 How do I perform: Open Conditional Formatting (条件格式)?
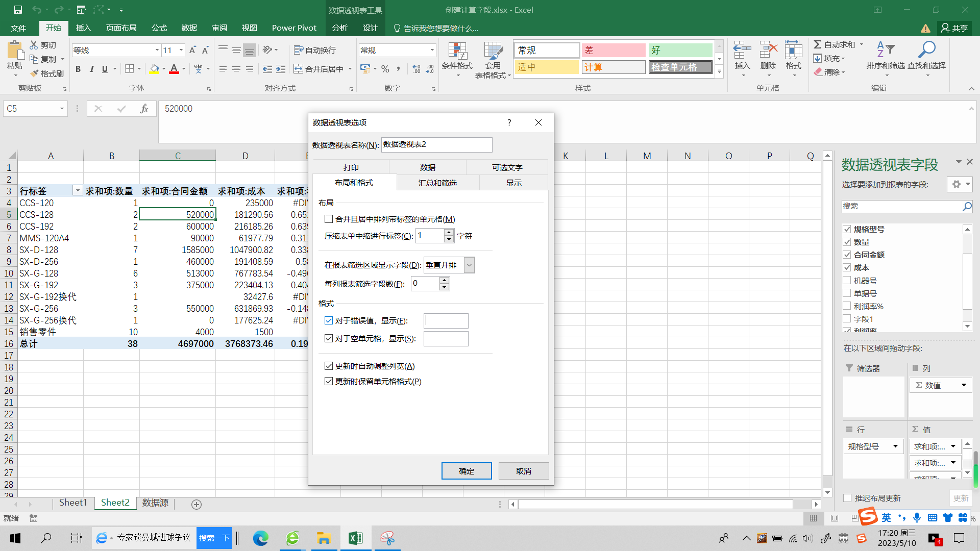pos(457,60)
